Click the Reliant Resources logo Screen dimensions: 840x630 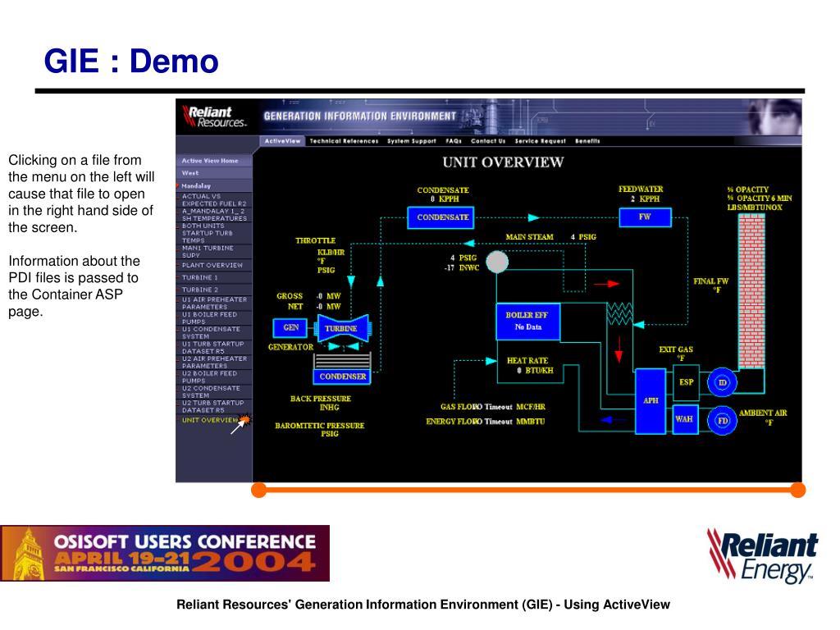coord(214,116)
